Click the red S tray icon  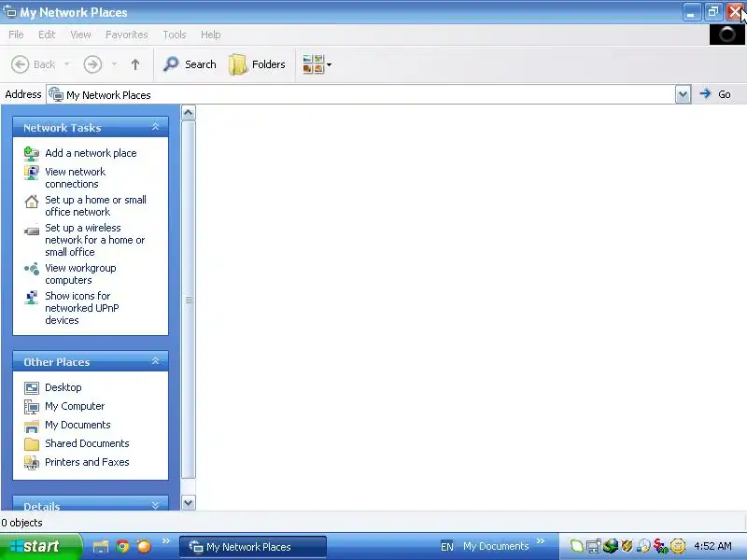[x=660, y=546]
